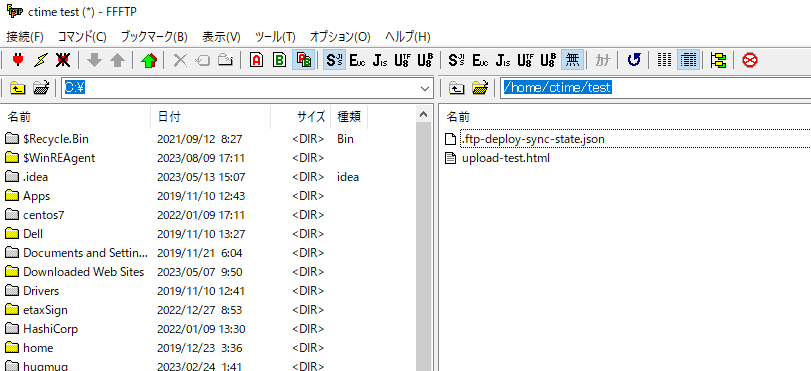Click the Download arrow icon
This screenshot has height=371, width=811.
pos(95,61)
